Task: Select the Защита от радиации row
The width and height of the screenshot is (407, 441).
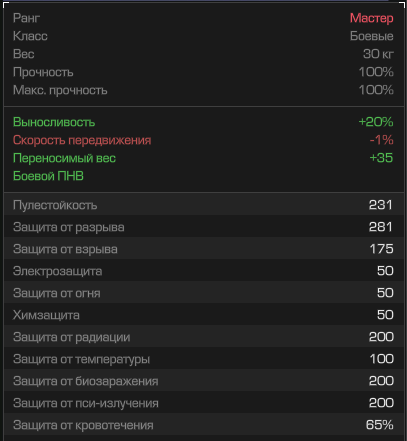Action: click(x=203, y=336)
